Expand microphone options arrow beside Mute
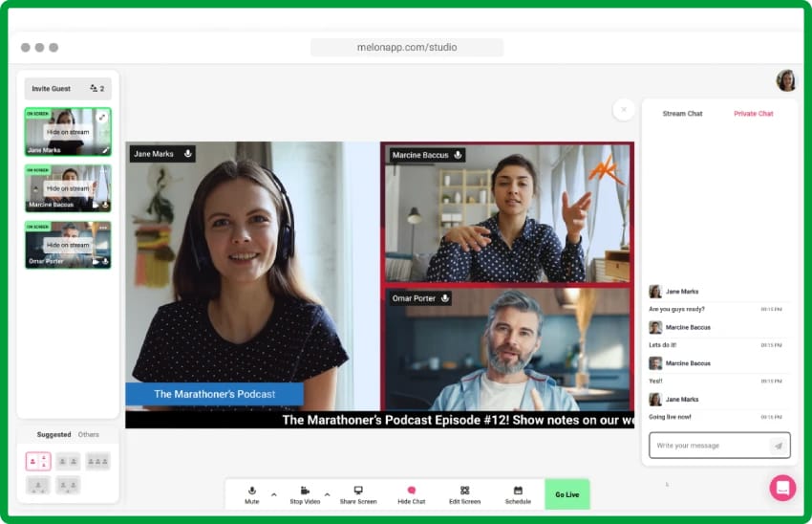The height and width of the screenshot is (524, 812). [274, 494]
